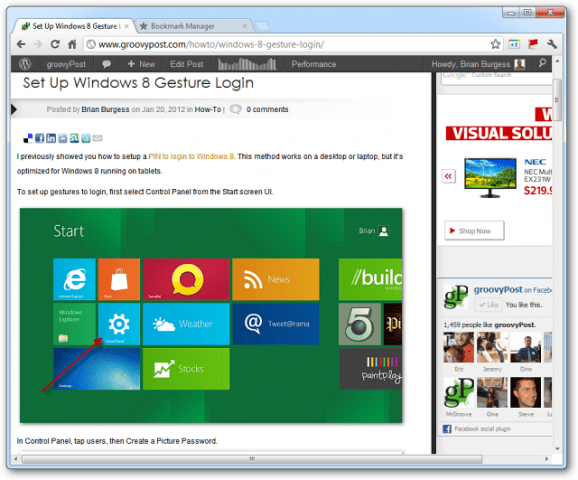Screen dimensions: 578x480
Task: Click the calendar extension icon in toolbar
Action: (x=514, y=44)
